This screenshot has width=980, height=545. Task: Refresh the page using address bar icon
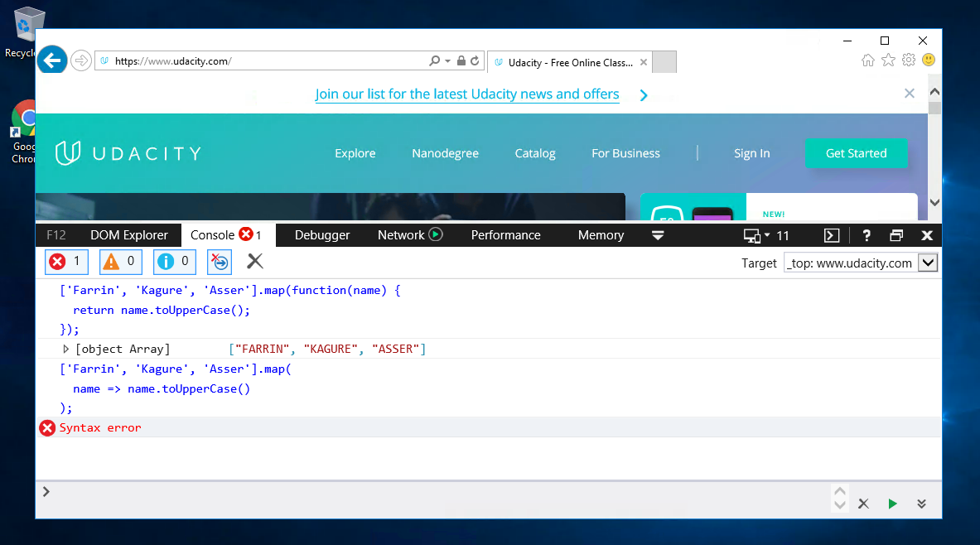[476, 60]
